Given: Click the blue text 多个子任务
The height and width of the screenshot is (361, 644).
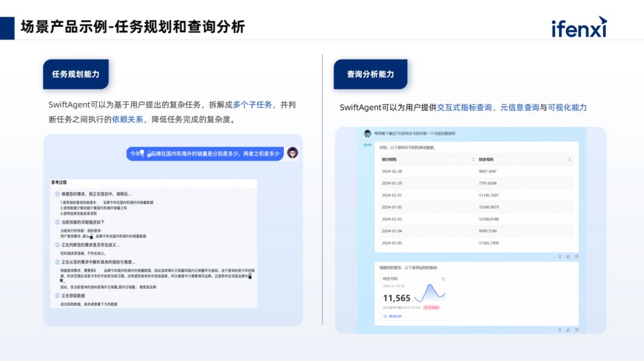Looking at the screenshot, I should click(x=252, y=105).
